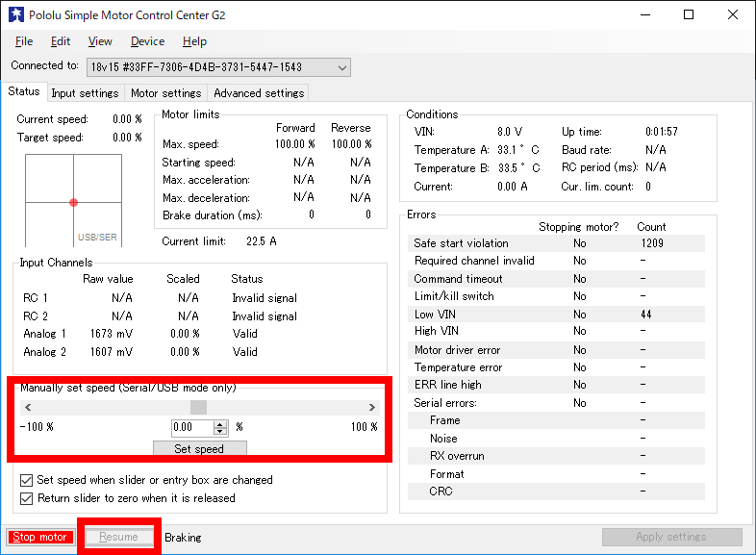Image resolution: width=756 pixels, height=555 pixels.
Task: Click the USB/SER label in speed graph
Action: click(x=97, y=238)
